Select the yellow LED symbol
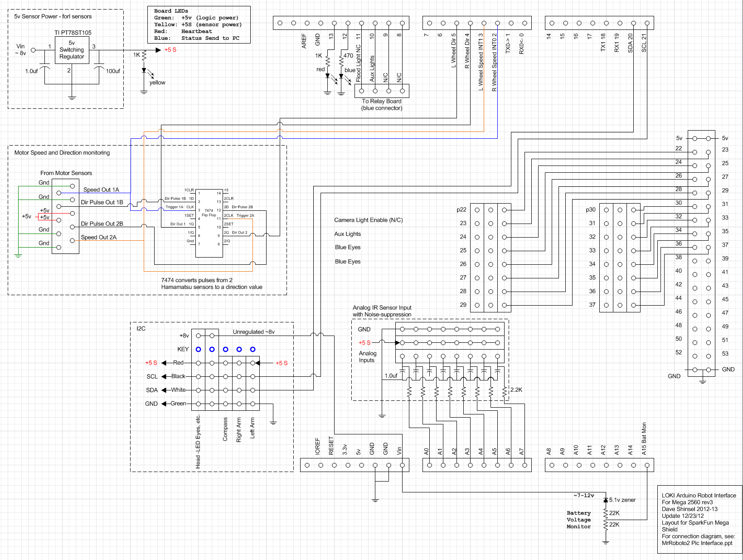The image size is (743, 560). pyautogui.click(x=144, y=71)
